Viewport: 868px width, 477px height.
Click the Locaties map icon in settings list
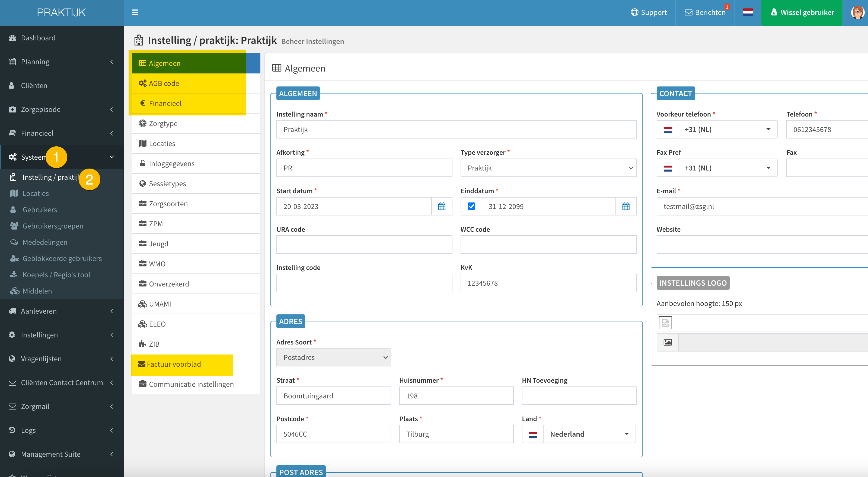pyautogui.click(x=142, y=143)
